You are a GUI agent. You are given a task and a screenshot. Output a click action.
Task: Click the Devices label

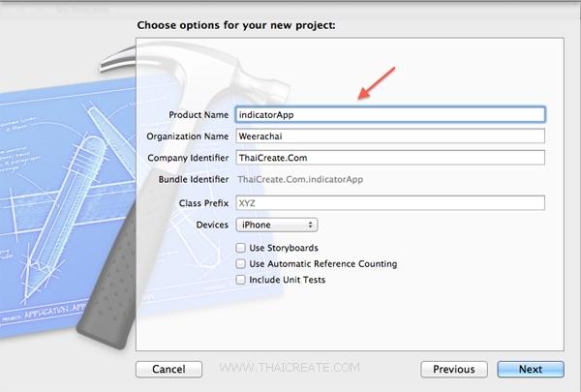point(212,225)
